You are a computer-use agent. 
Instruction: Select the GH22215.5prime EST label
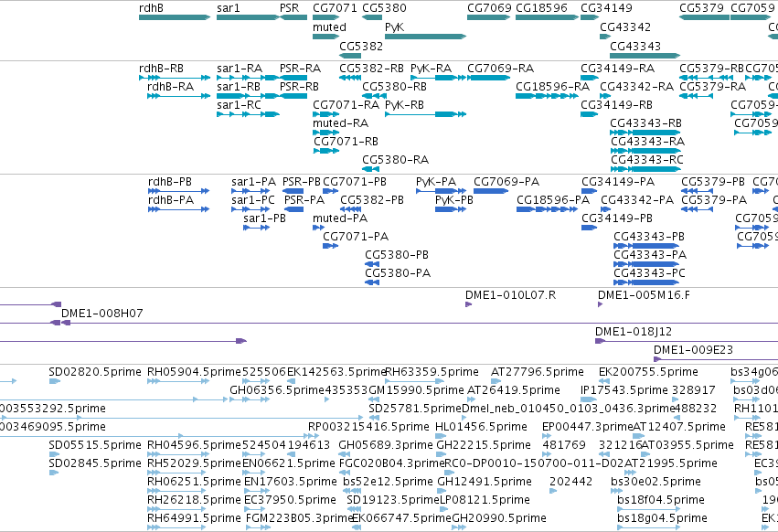(484, 445)
